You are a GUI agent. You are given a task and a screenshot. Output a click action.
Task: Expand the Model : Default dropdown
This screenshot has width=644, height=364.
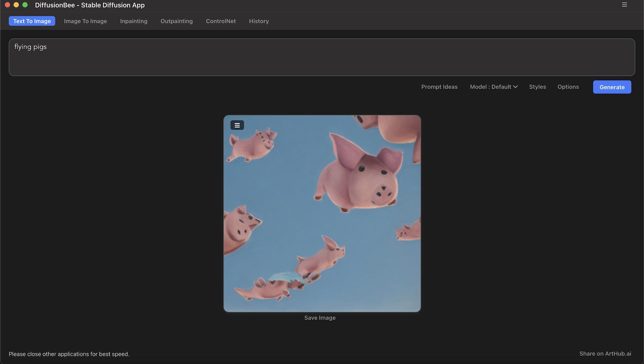click(x=494, y=87)
